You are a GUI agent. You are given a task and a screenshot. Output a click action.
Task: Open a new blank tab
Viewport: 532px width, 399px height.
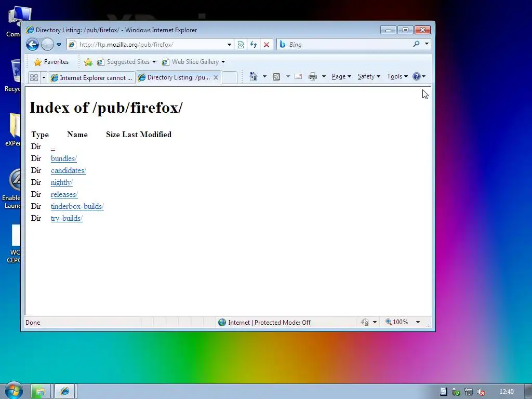click(230, 78)
